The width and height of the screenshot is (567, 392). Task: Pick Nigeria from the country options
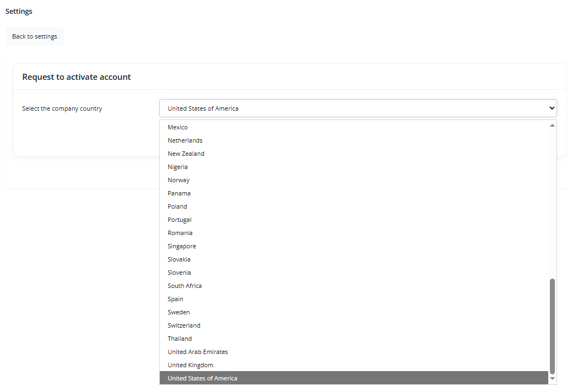[177, 167]
